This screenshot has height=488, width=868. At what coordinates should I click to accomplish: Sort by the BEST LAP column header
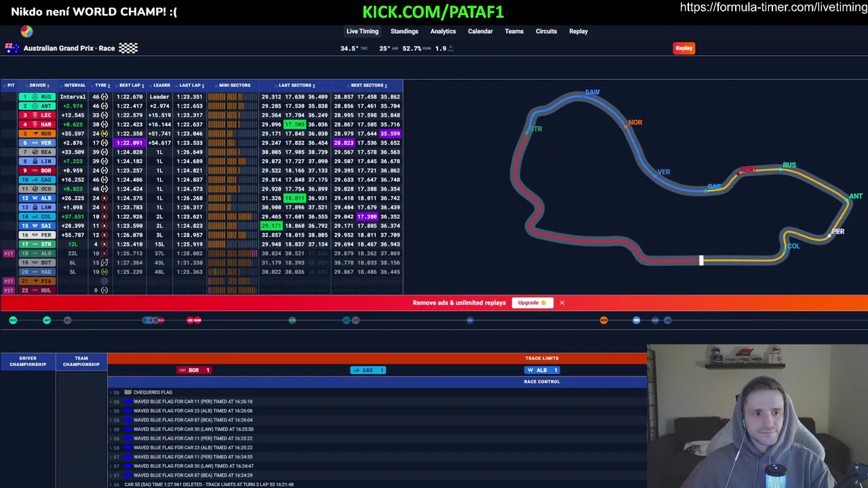pyautogui.click(x=131, y=85)
